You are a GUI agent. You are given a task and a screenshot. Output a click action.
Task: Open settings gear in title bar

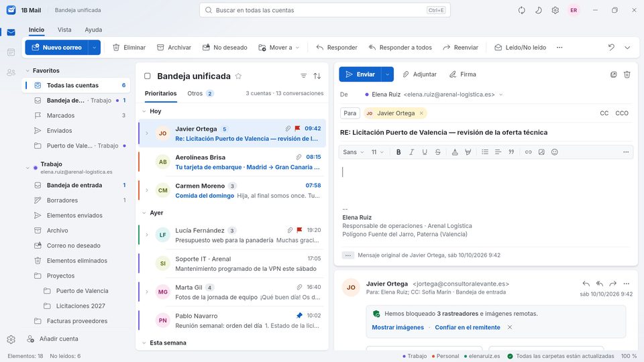coord(555,10)
